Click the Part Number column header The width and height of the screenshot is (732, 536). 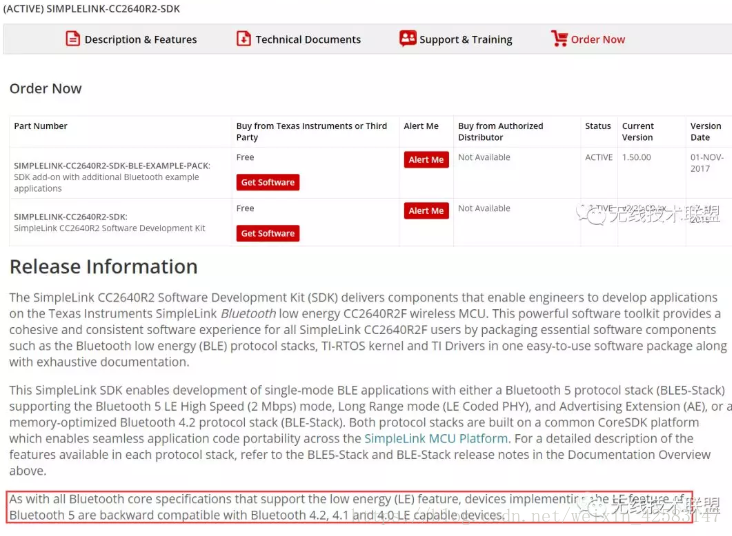pyautogui.click(x=41, y=126)
